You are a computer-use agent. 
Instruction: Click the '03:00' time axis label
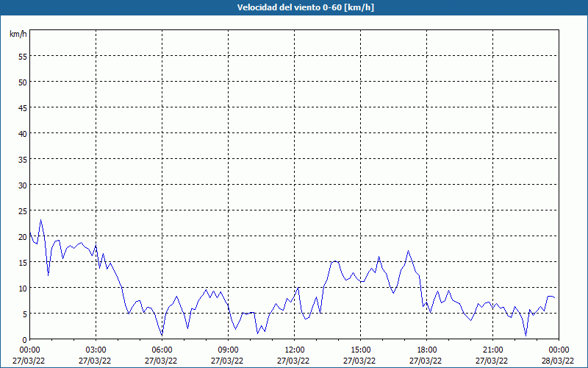pos(96,350)
